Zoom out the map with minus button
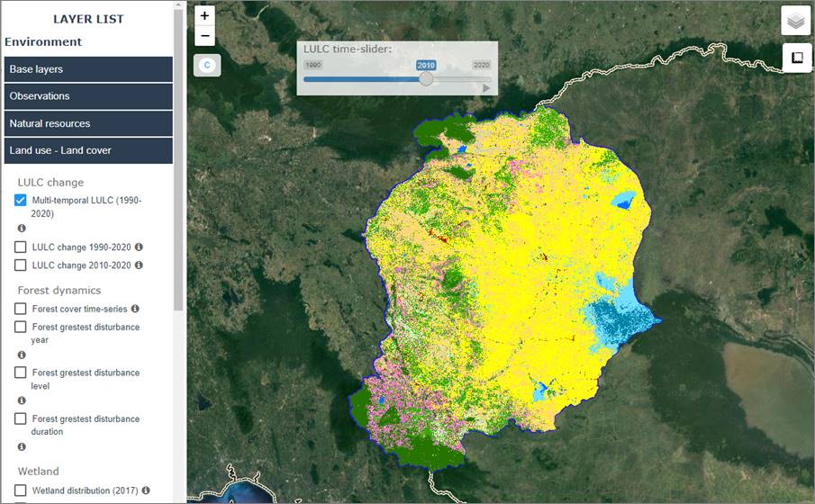815x504 pixels. (204, 36)
